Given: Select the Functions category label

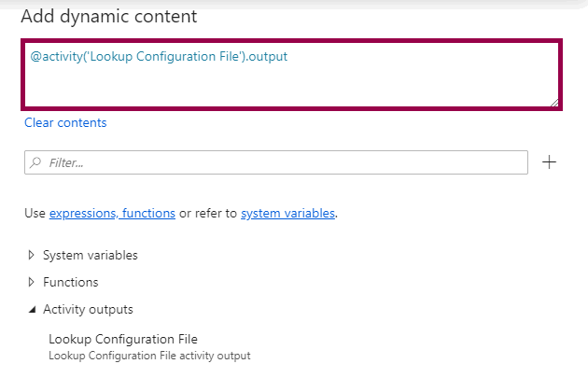Looking at the screenshot, I should click(x=70, y=282).
